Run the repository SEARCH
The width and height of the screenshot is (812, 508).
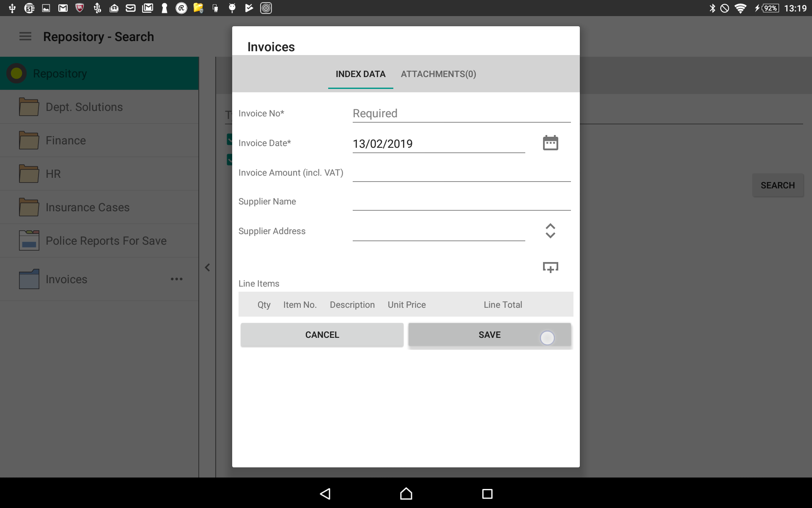[x=778, y=185]
